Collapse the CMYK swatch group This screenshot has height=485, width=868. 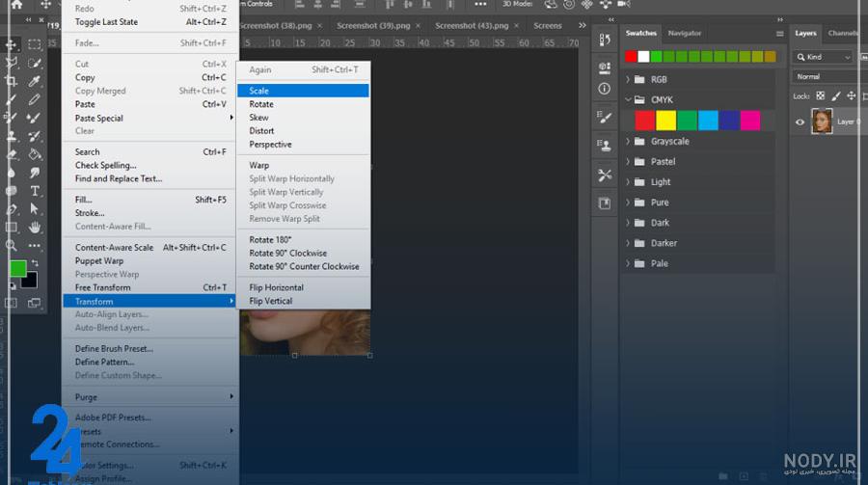tap(628, 99)
